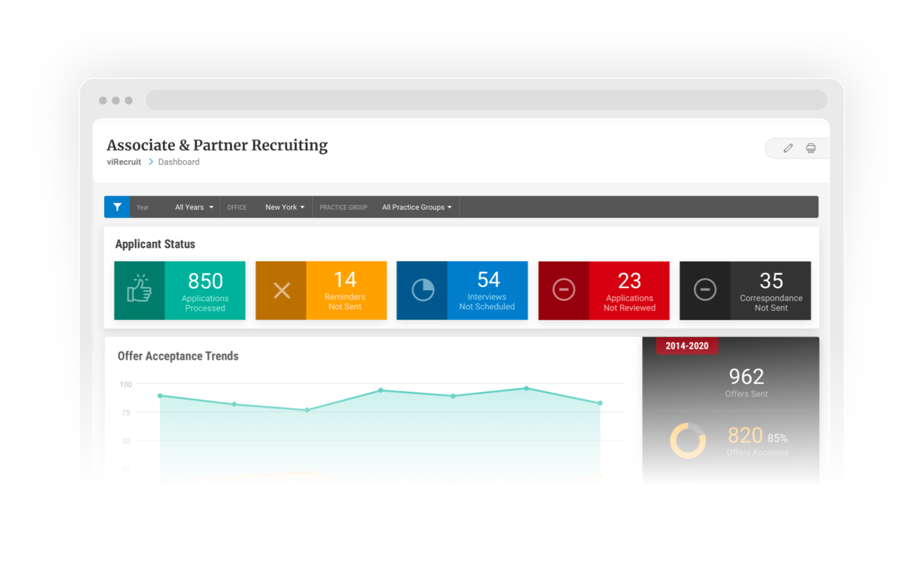Click the browser address bar

coord(487,100)
